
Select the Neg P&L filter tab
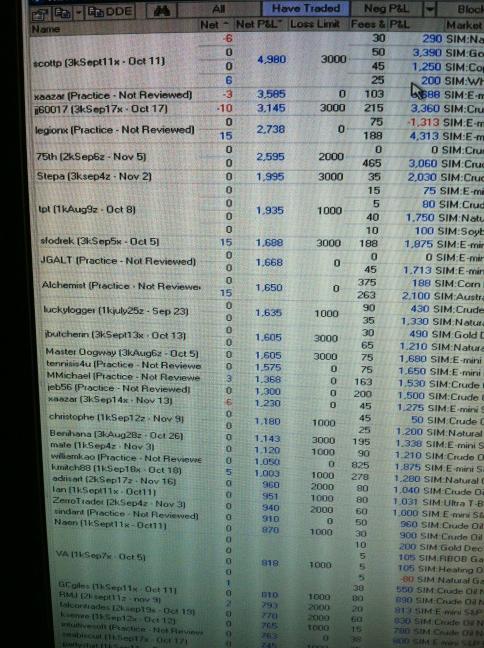click(x=386, y=8)
